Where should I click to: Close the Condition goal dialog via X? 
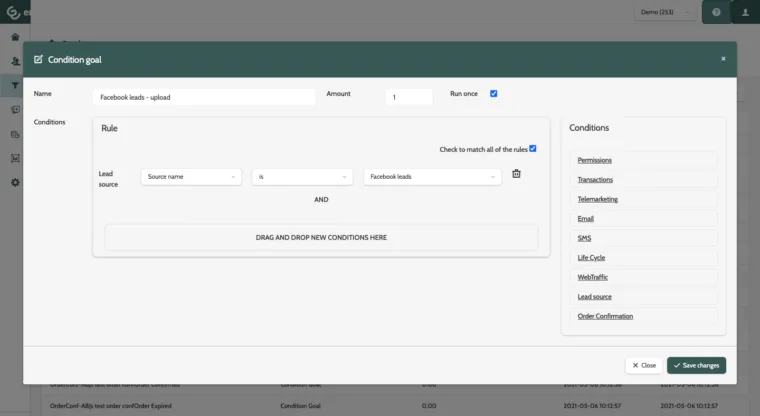coord(723,59)
